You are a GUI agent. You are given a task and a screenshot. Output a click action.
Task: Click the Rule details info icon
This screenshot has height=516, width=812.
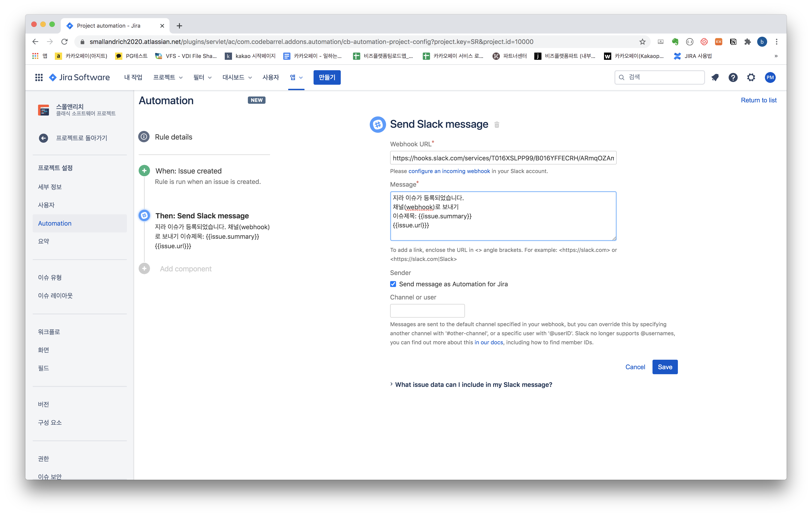[144, 137]
